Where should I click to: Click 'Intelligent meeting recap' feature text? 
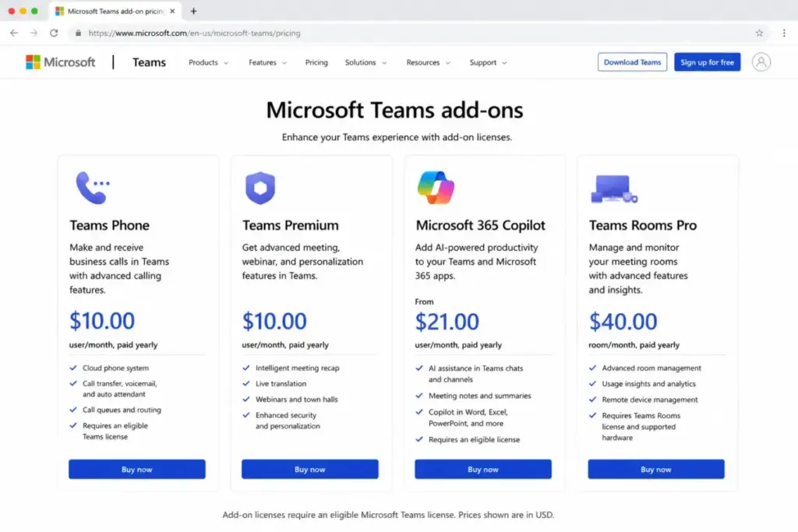tap(297, 368)
